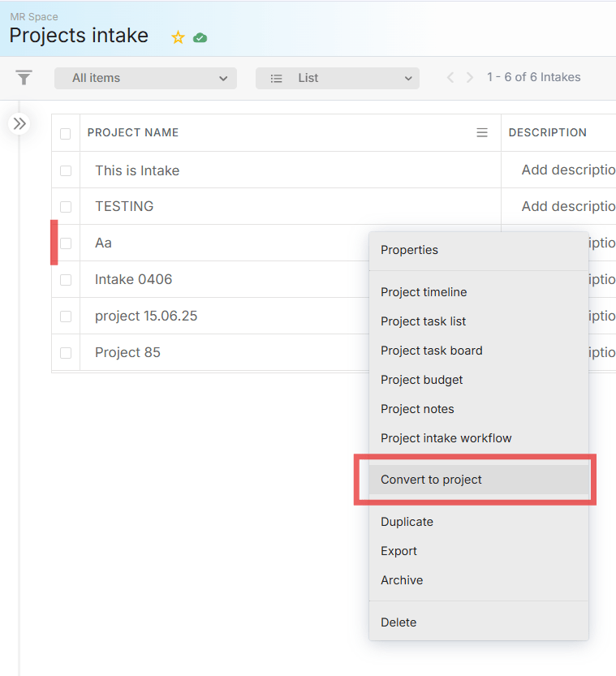This screenshot has width=616, height=676.
Task: Click Add description for This is Intake
Action: [567, 170]
